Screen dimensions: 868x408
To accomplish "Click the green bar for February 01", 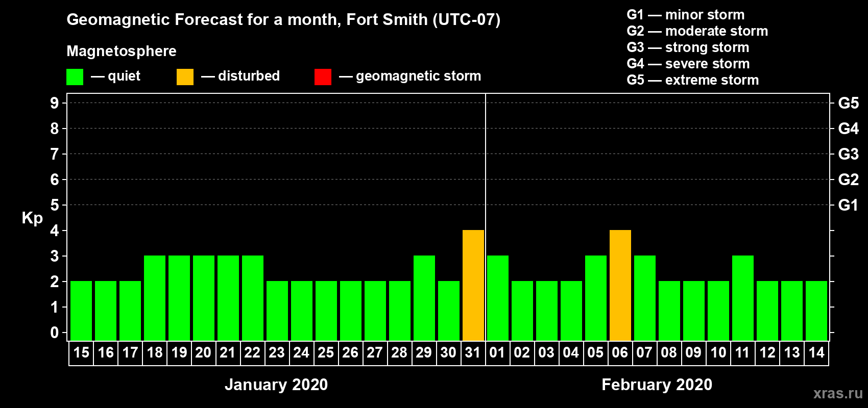I will (498, 298).
